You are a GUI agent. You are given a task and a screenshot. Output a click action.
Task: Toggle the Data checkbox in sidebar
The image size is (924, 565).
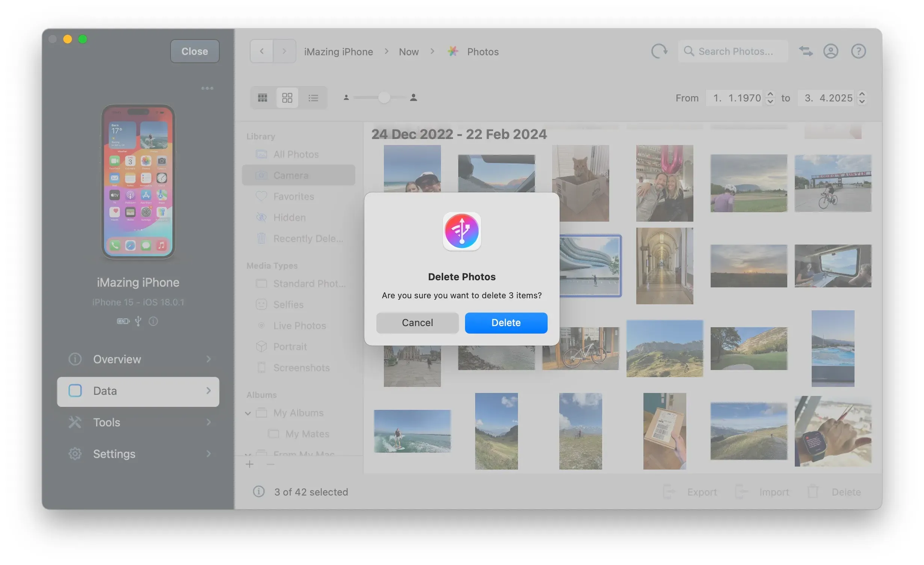75,391
